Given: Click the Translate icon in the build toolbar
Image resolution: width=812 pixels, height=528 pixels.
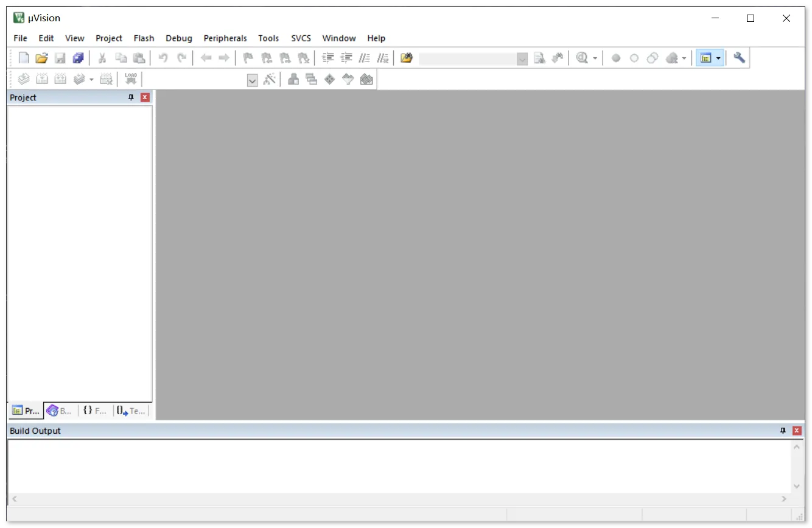Looking at the screenshot, I should (24, 79).
